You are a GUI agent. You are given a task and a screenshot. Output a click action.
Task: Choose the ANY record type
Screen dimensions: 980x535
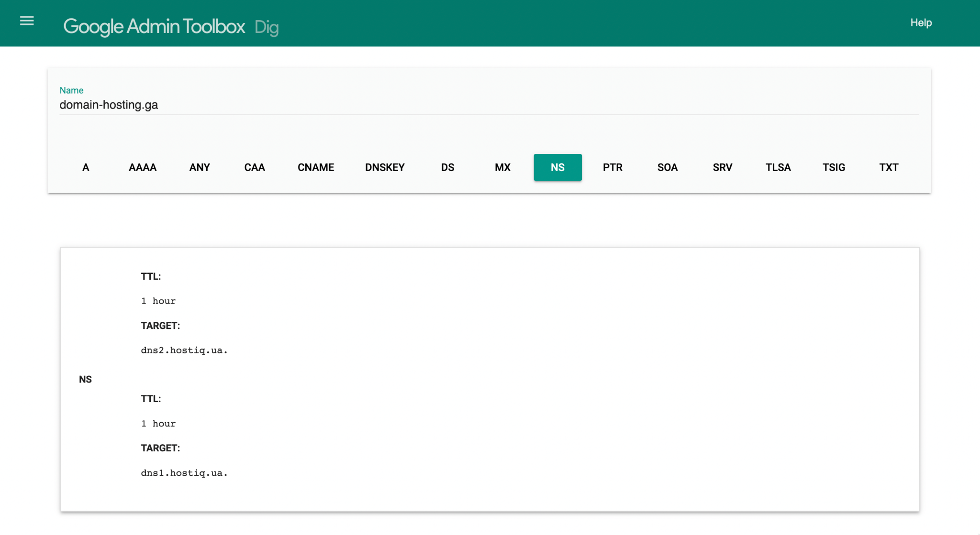coord(200,167)
